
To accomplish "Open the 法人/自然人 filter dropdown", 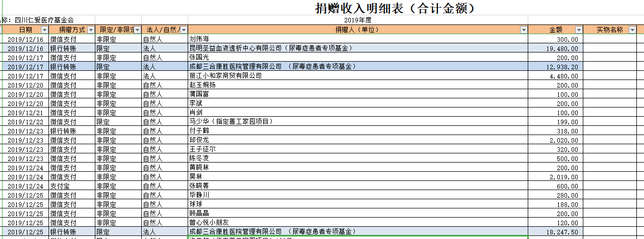I will pos(184,30).
